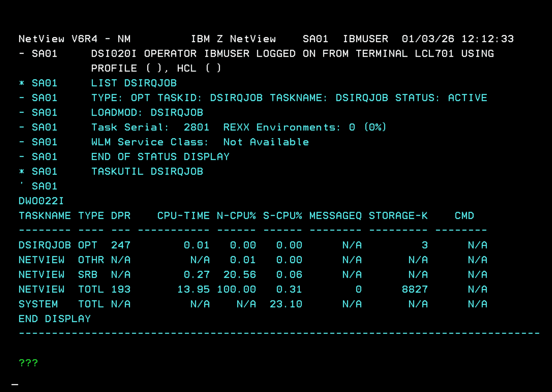Image resolution: width=552 pixels, height=392 pixels.
Task: Click the IBMUSER operator ID in header
Action: tap(365, 39)
